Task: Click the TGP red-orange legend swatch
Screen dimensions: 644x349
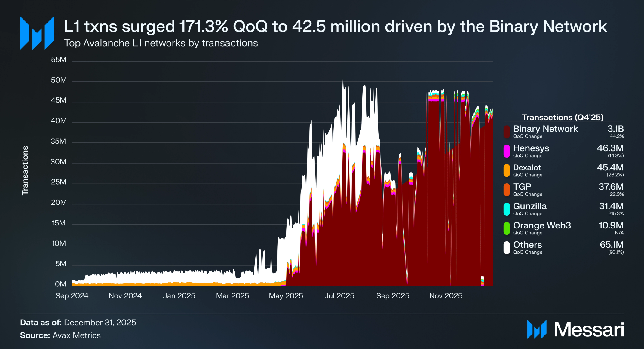Action: tap(507, 190)
